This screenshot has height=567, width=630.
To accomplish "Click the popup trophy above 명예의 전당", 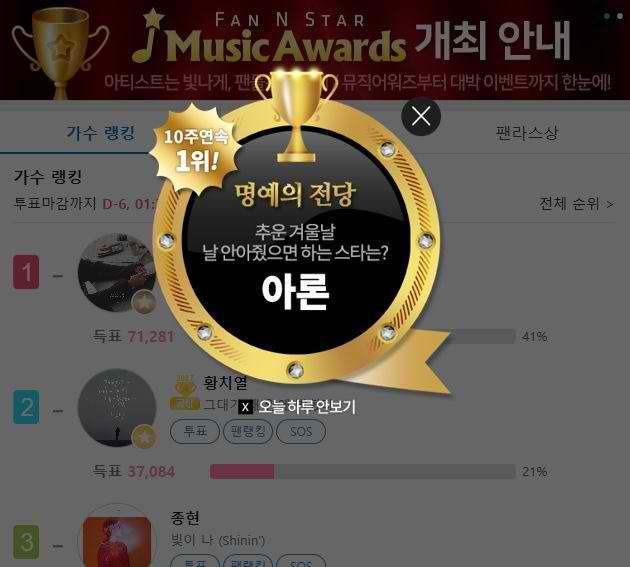I will pyautogui.click(x=296, y=116).
